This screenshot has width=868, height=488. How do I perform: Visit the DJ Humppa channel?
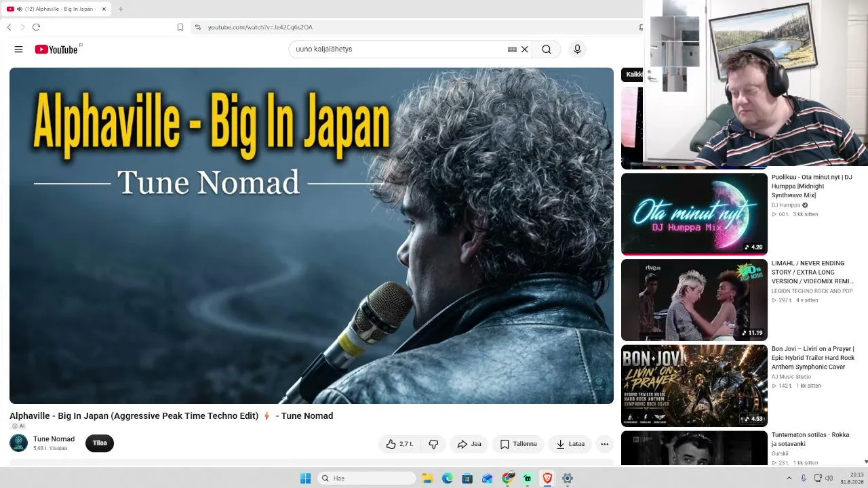tap(786, 205)
